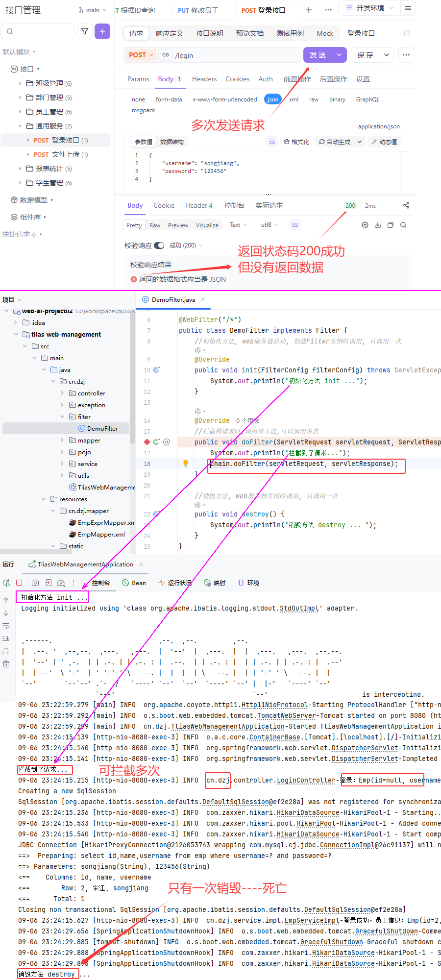Click the red stop icon in run panel
This screenshot has width=441, height=980.
click(19, 583)
